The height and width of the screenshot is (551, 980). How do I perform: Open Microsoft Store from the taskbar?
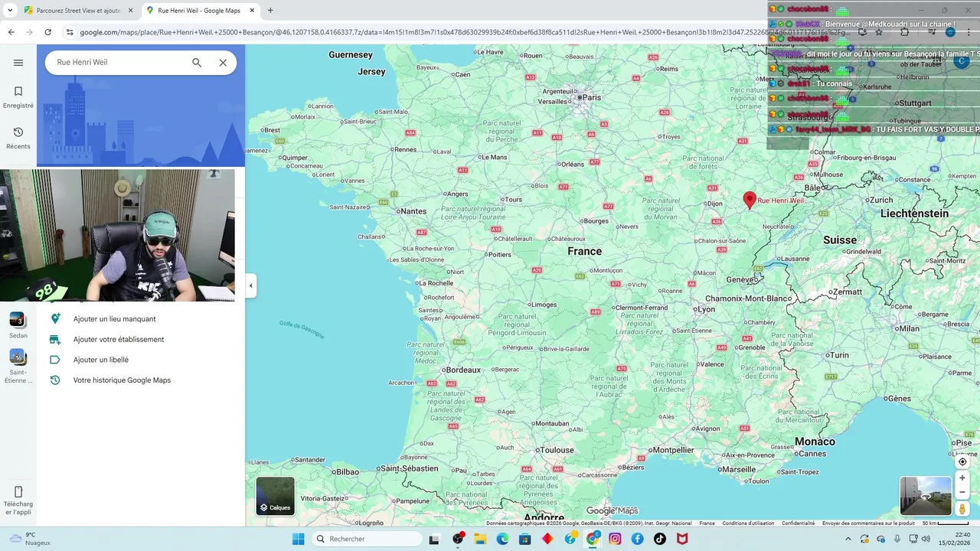pos(524,539)
